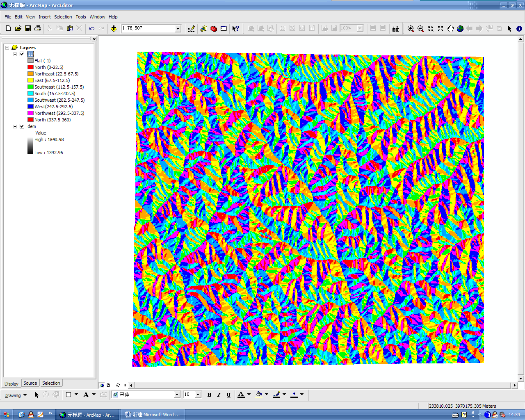Click the Add Data button
Viewport: 525px width, 420px height.
point(114,28)
